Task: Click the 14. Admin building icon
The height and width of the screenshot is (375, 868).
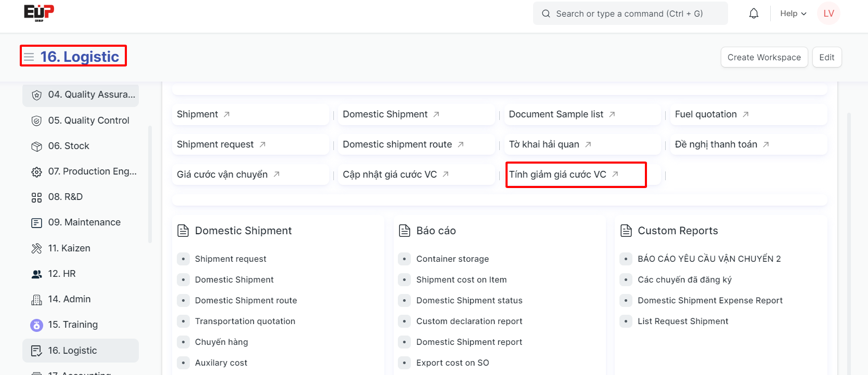Action: pos(36,300)
